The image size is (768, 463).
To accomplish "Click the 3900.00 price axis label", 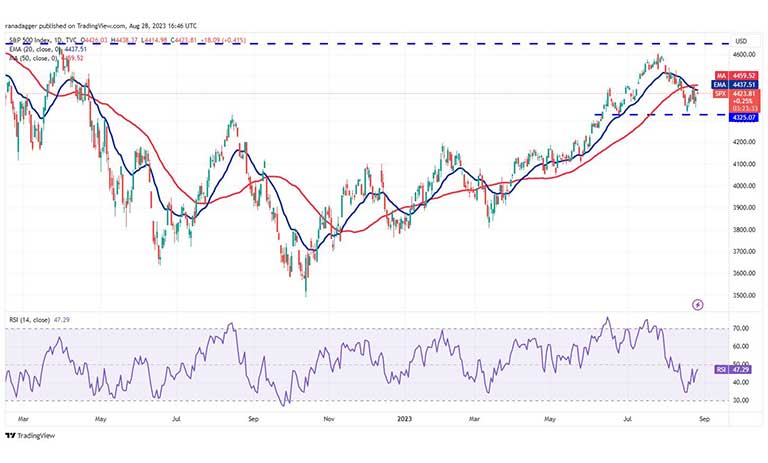I will point(744,208).
